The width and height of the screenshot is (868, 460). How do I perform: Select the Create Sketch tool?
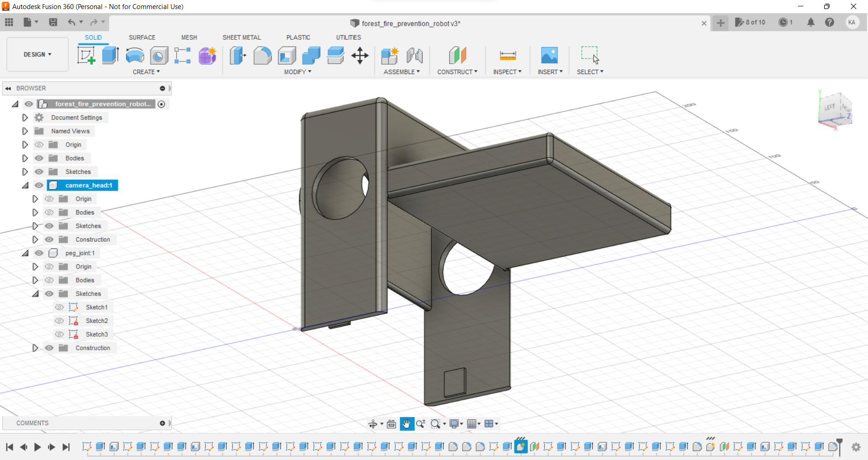[86, 55]
